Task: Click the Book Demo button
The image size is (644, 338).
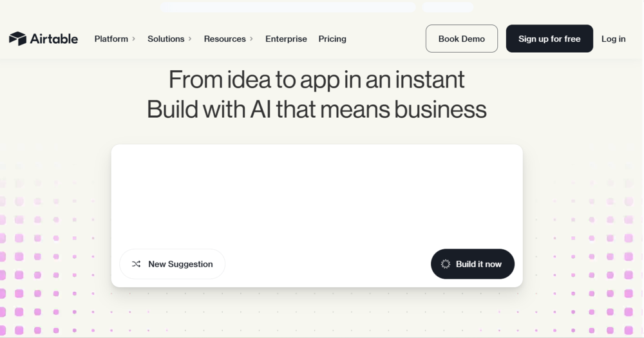Action: coord(462,39)
